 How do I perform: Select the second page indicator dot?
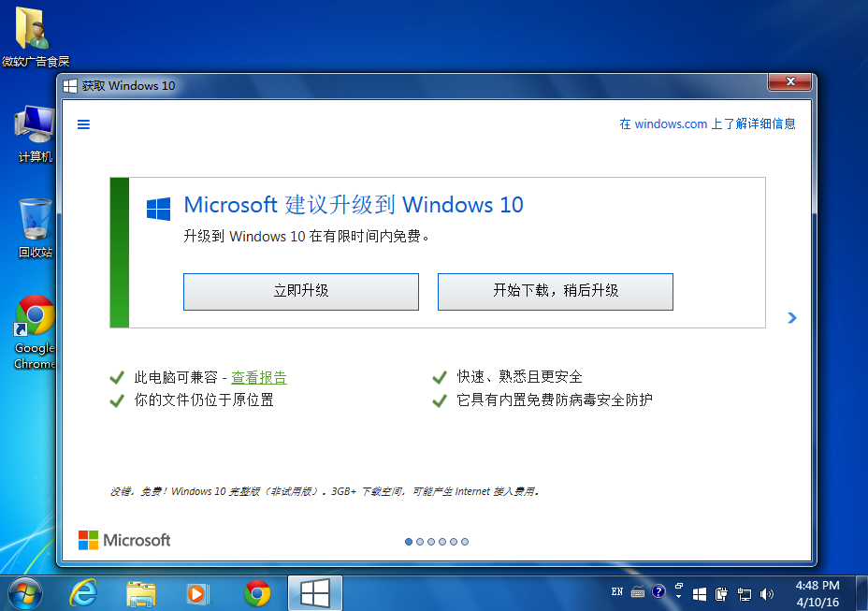[420, 542]
